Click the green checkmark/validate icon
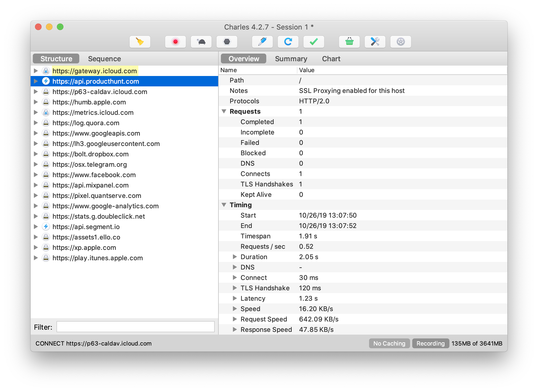The image size is (538, 392). pyautogui.click(x=314, y=41)
